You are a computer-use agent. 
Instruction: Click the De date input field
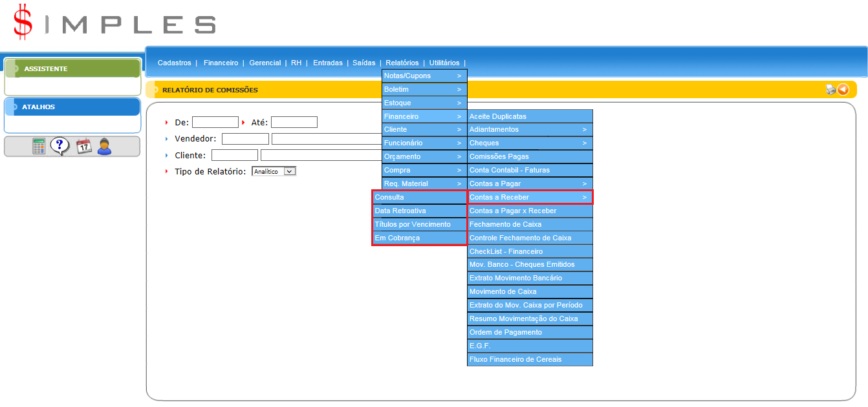coord(215,122)
